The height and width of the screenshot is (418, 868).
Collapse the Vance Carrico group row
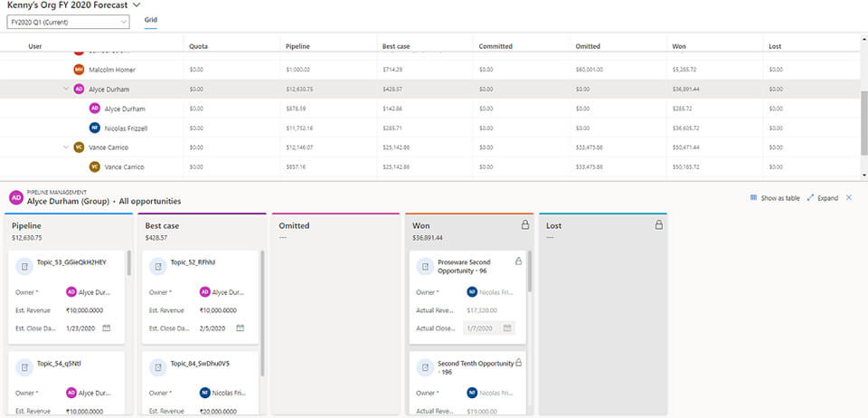tap(65, 147)
